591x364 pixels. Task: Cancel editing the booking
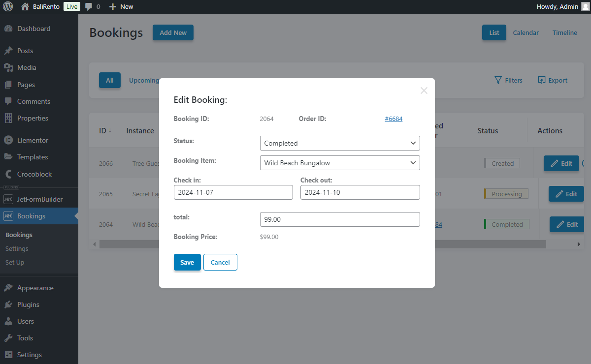click(220, 262)
